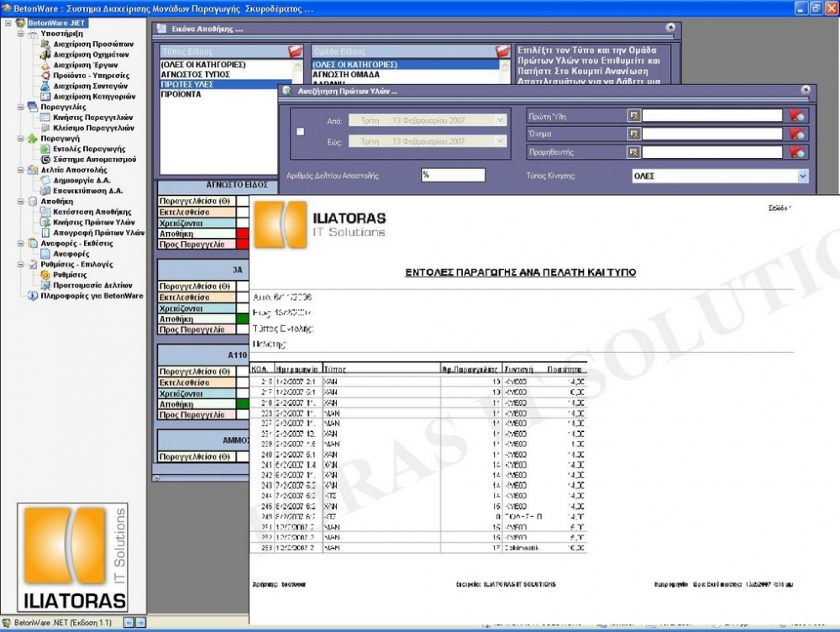The height and width of the screenshot is (632, 840).
Task: Click the Αριθμός Δελτίου Αποστολής input field
Action: click(454, 176)
